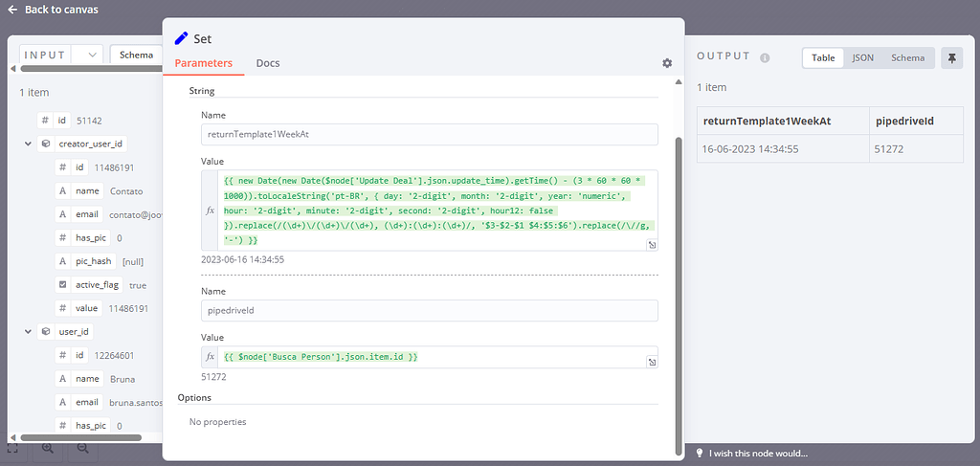This screenshot has width=980, height=466.
Task: Click the returnTemplate1WeekAt name field
Action: pyautogui.click(x=429, y=135)
